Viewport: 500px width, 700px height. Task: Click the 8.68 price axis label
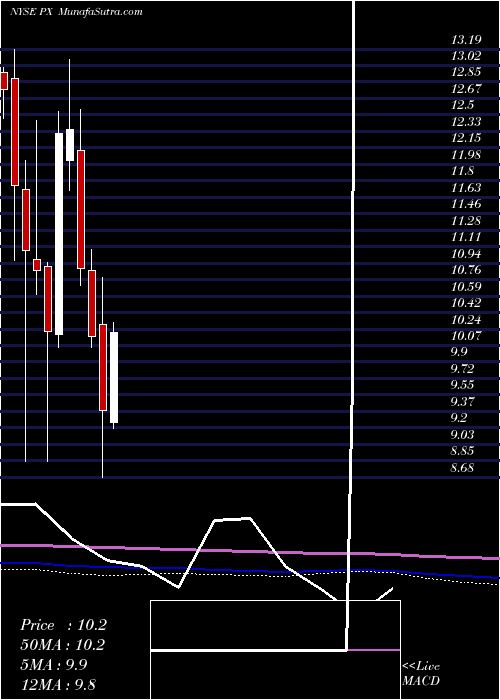pos(462,468)
